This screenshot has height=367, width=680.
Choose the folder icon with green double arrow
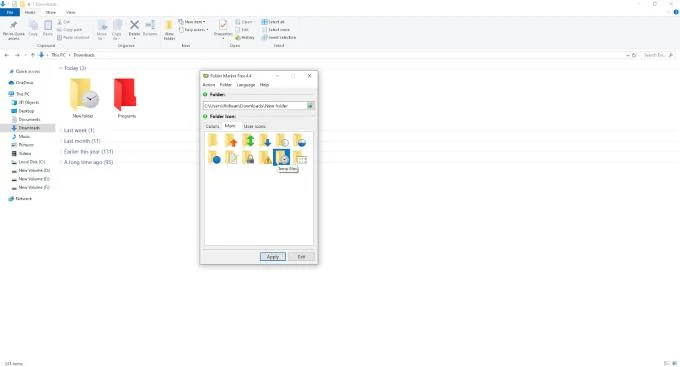(x=248, y=141)
